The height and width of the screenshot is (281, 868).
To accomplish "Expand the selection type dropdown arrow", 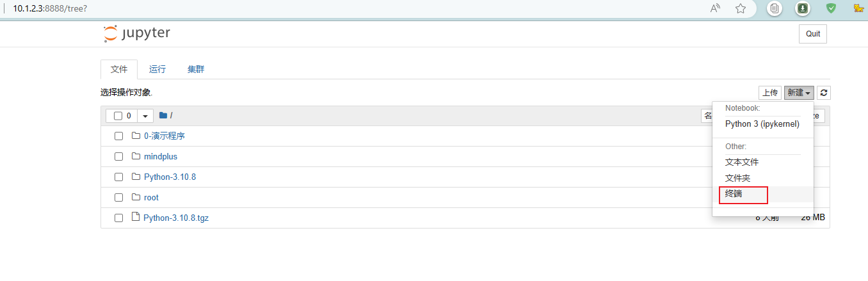I will pos(145,116).
